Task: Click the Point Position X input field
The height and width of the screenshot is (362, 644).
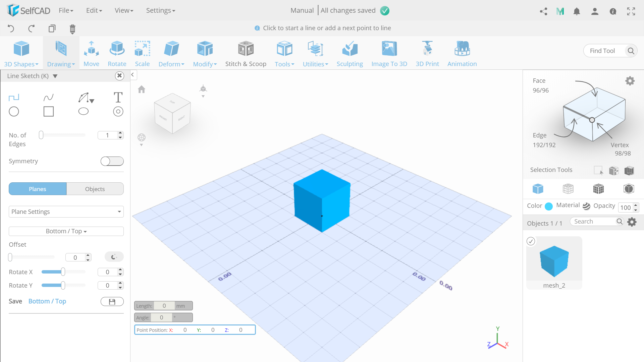Action: [x=185, y=330]
